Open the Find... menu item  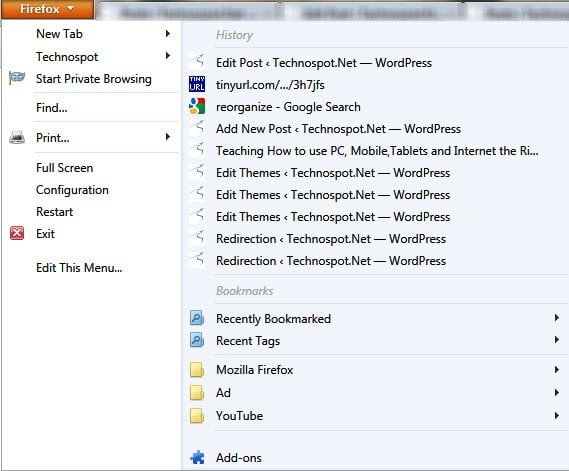point(52,108)
